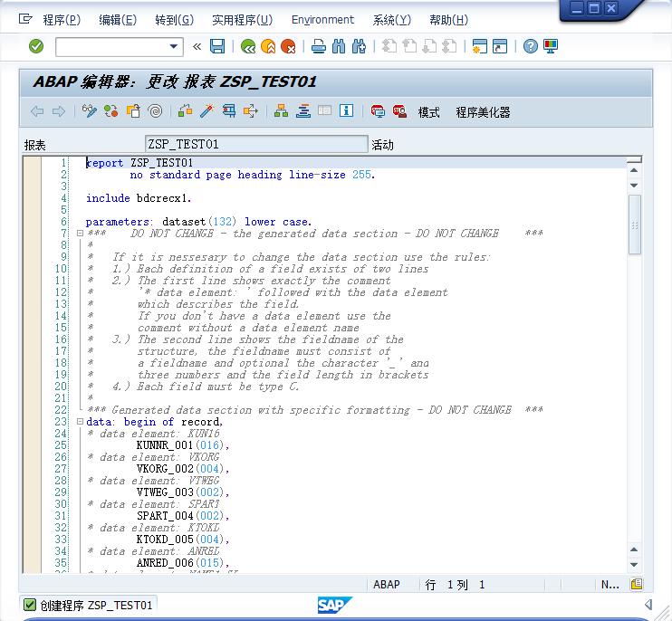Click inside the command input field
Image resolution: width=672 pixels, height=621 pixels.
tap(112, 47)
